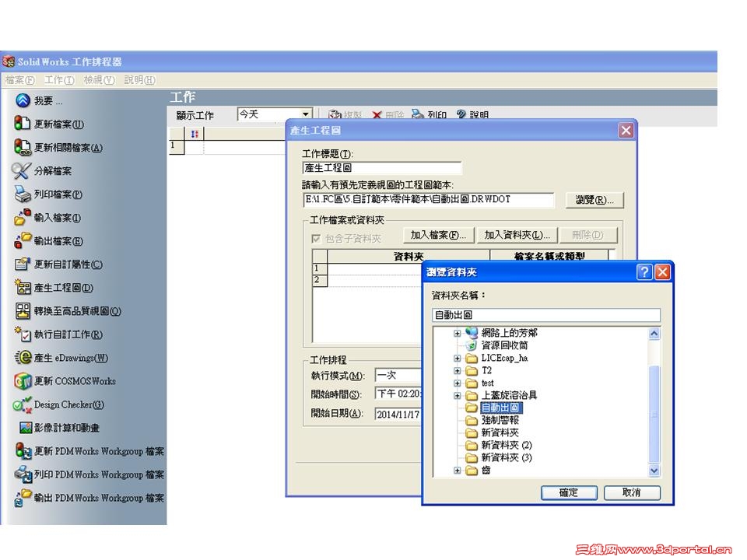Click the 刪除(D) button in dialog
Viewport: 747px width, 560px height.
[x=587, y=235]
